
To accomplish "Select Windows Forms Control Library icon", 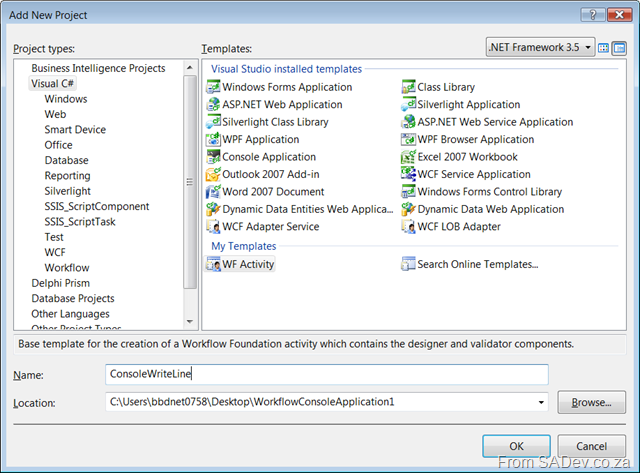I will (408, 192).
